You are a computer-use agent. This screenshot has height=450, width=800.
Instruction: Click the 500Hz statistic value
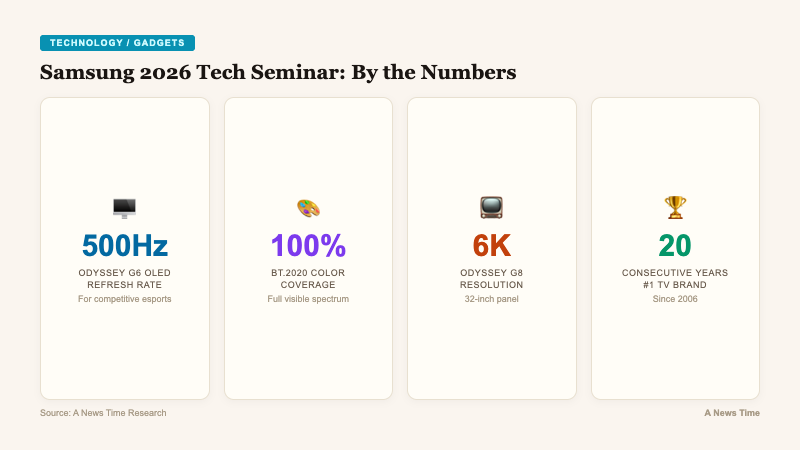tap(124, 245)
